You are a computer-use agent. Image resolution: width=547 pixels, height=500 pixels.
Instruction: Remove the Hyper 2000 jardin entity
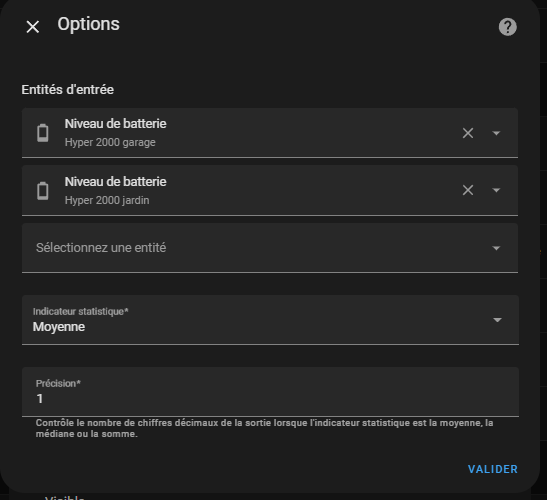click(468, 190)
